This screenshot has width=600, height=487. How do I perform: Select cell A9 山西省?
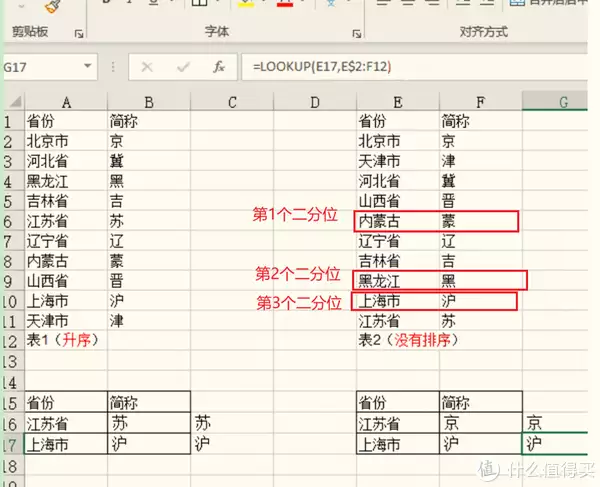coord(66,281)
